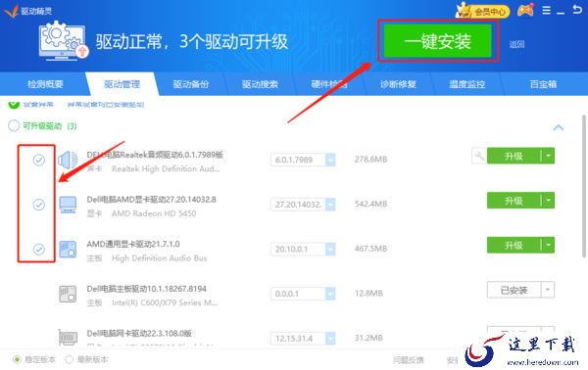The width and height of the screenshot is (588, 370).
Task: Click the network card icon for Dell电脑网卡驱动
Action: click(x=68, y=337)
